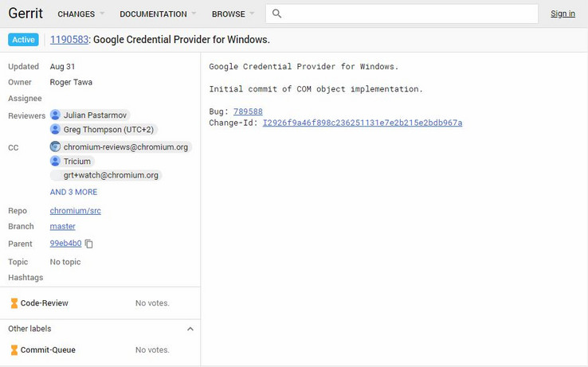Screen dimensions: 588x367
Task: Click the Sign in link
Action: click(x=563, y=14)
